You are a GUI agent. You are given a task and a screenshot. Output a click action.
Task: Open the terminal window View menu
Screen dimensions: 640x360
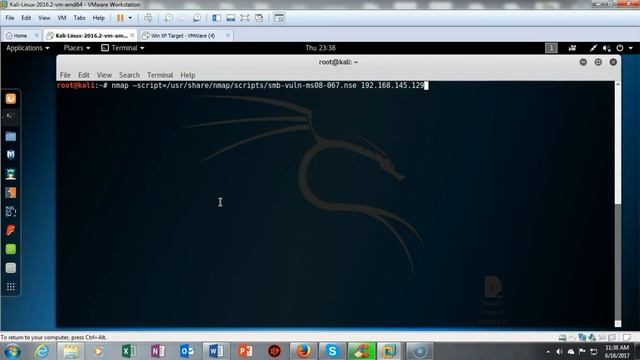tap(104, 75)
